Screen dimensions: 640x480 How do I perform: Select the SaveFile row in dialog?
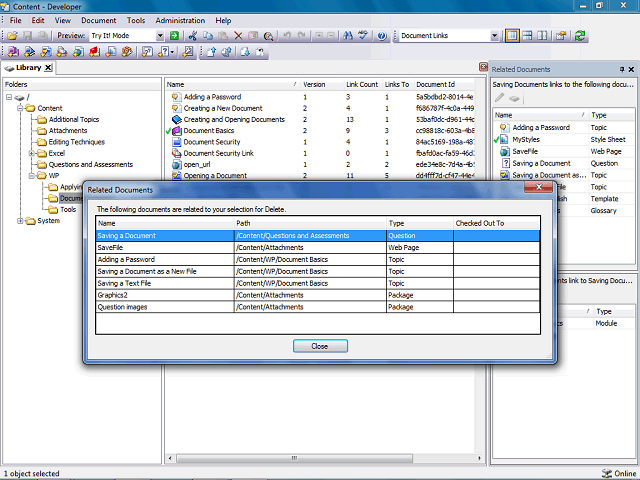click(318, 248)
